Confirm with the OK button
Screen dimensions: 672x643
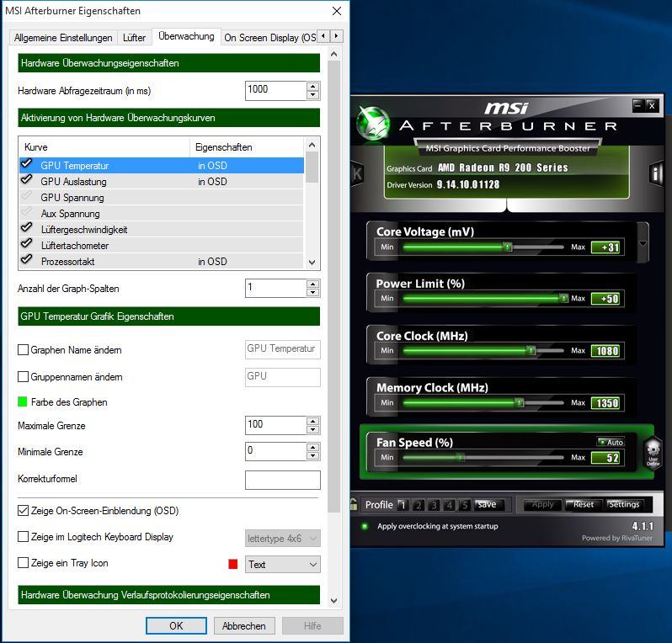click(x=176, y=626)
